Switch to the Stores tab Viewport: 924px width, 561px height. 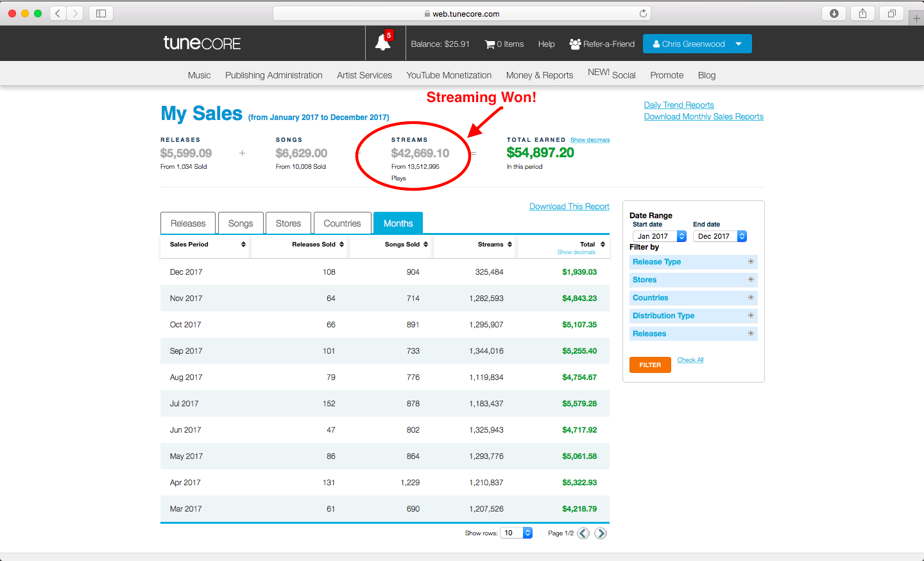[288, 223]
